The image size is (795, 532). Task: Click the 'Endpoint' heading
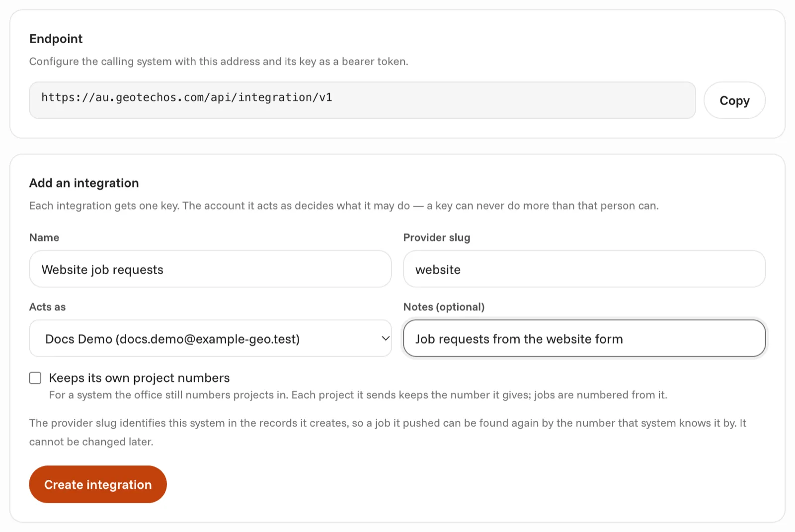[56, 39]
